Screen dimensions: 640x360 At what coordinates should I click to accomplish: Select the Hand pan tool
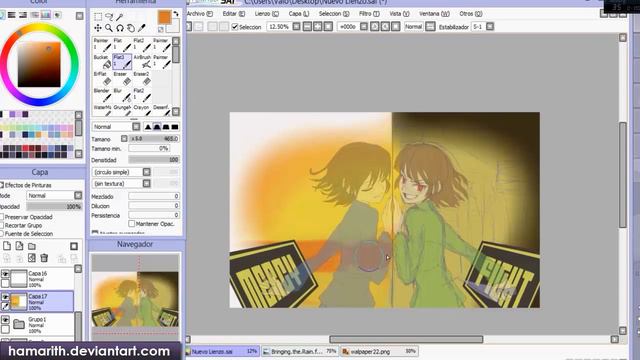(131, 28)
